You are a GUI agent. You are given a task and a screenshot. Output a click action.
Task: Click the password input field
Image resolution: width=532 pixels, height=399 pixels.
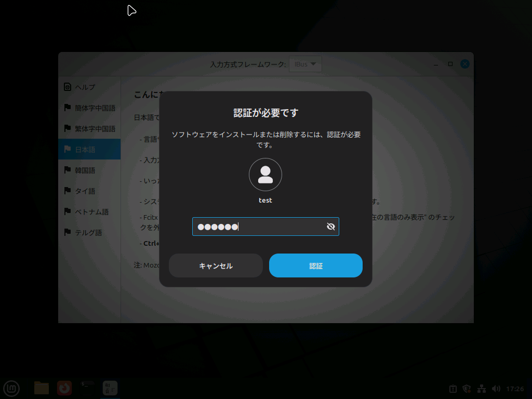(x=260, y=227)
